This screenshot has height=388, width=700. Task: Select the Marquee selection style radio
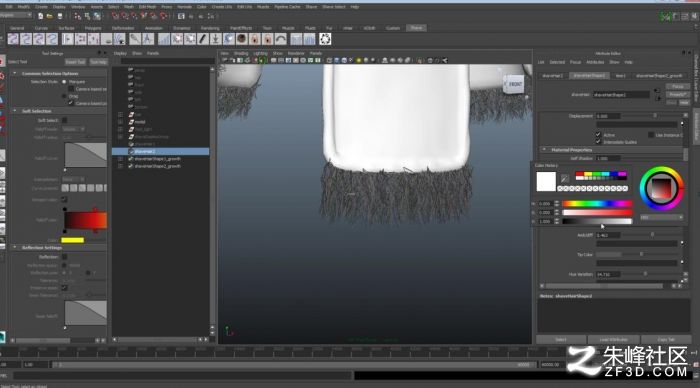coord(64,82)
